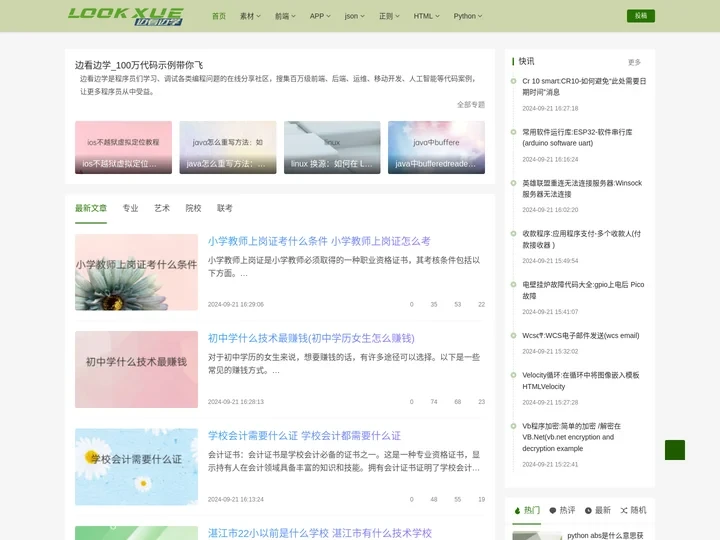The image size is (720, 540).
Task: Open the java怎么重写方法 topic card
Action: 228,147
